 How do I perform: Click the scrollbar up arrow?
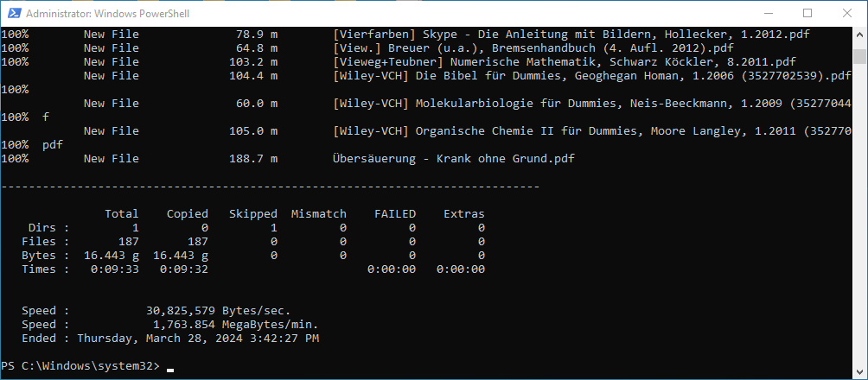pyautogui.click(x=860, y=35)
